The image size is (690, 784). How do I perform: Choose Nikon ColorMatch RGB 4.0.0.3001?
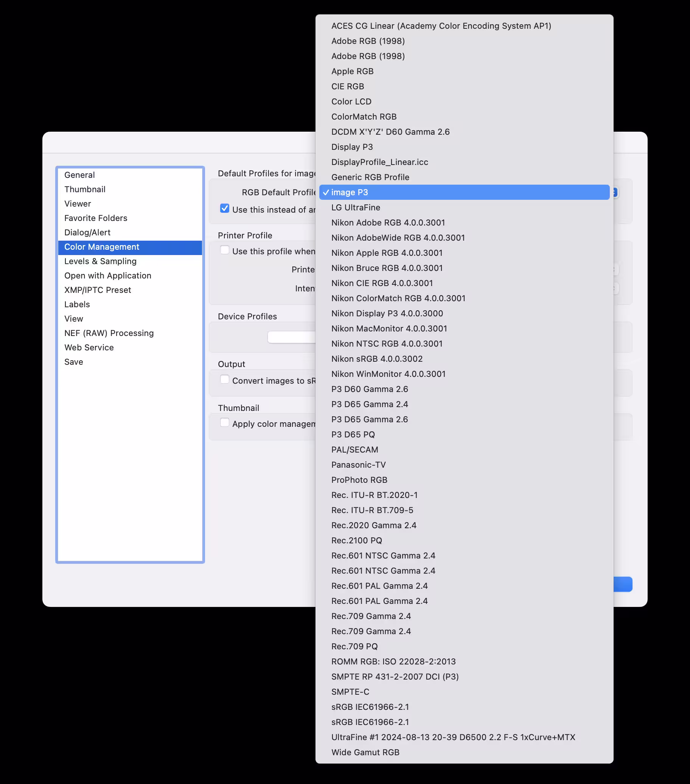coord(464,299)
